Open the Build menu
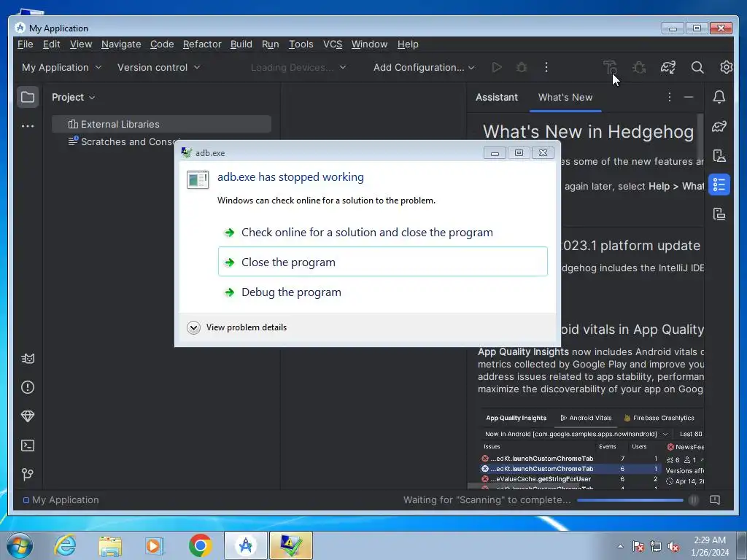 [x=241, y=44]
